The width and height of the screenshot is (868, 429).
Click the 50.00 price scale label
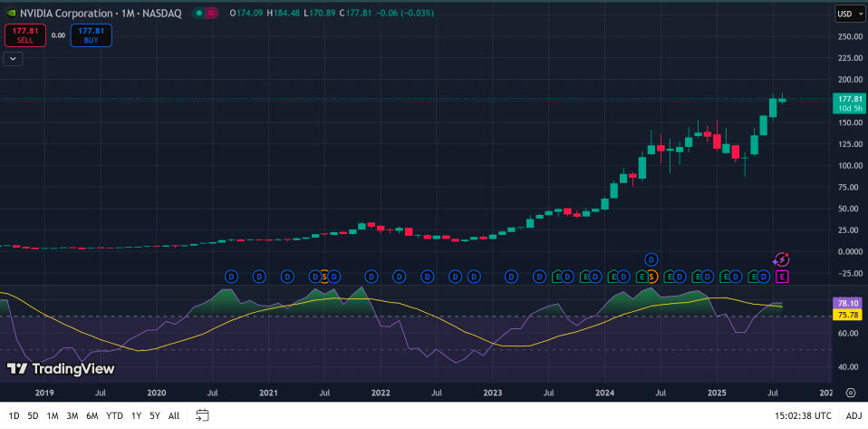(x=850, y=209)
